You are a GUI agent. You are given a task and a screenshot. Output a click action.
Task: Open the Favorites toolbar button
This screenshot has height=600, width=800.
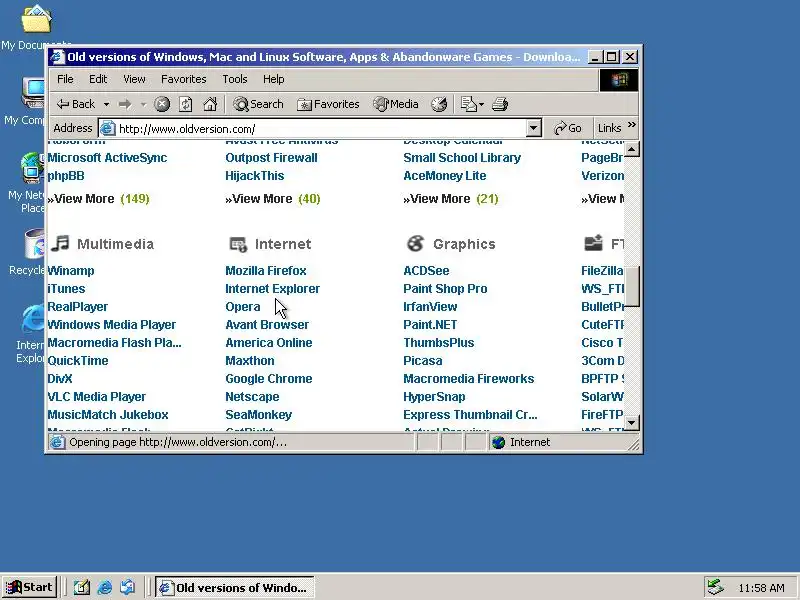pyautogui.click(x=329, y=104)
